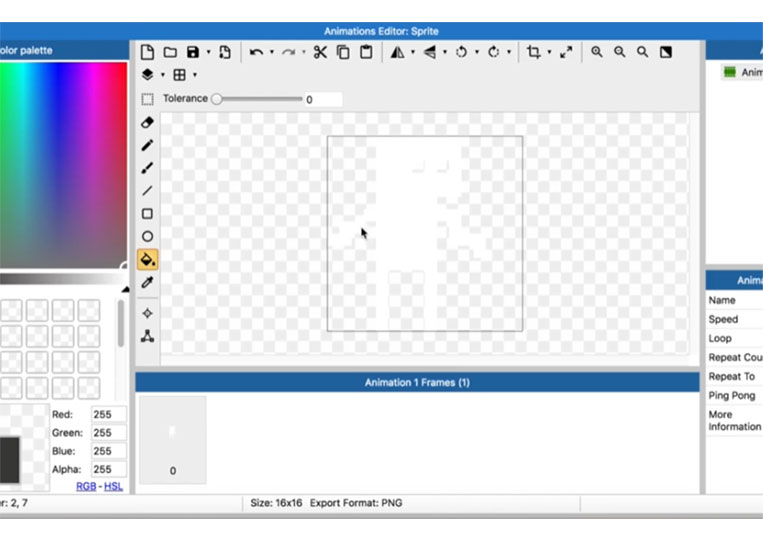The width and height of the screenshot is (763, 541).
Task: Click the Green value field
Action: click(109, 433)
